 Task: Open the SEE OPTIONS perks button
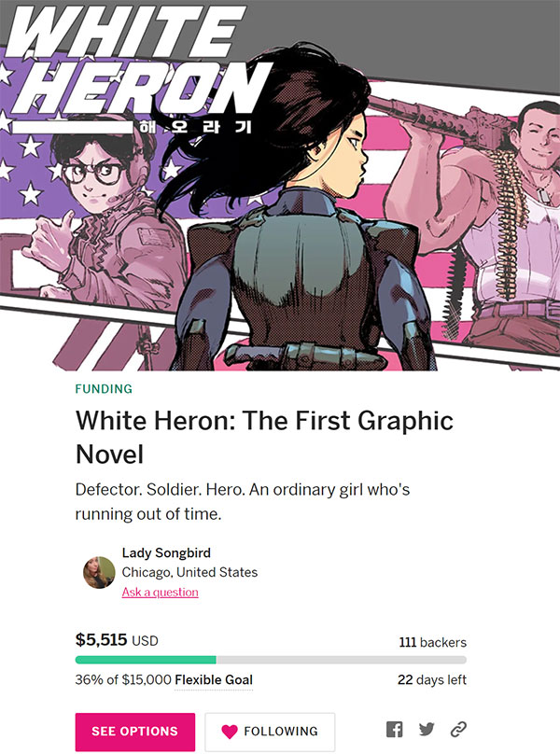pos(135,732)
